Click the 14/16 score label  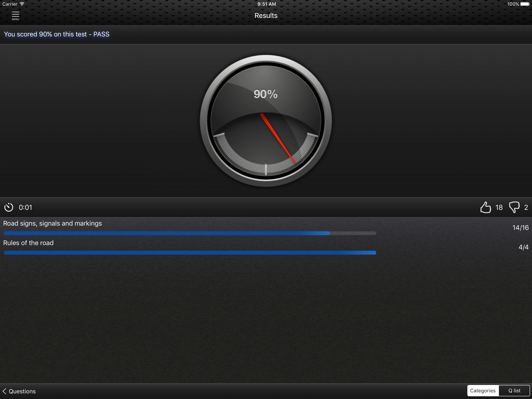coord(521,228)
